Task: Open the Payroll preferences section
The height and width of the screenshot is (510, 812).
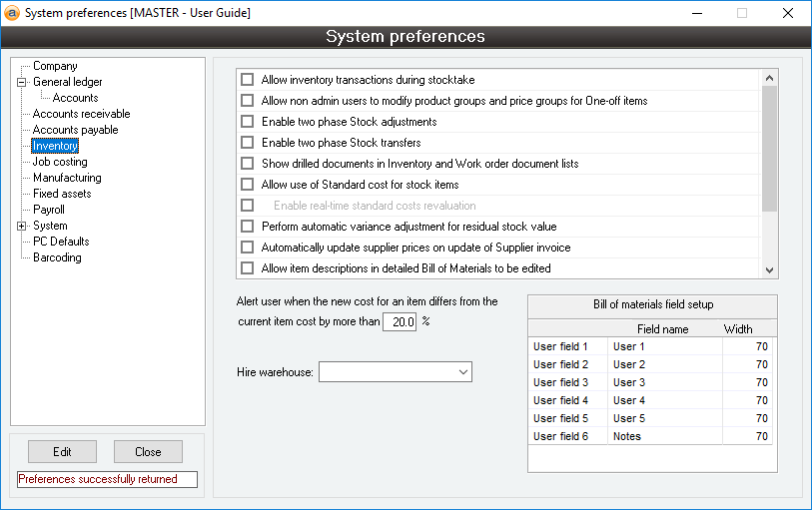Action: pyautogui.click(x=48, y=210)
